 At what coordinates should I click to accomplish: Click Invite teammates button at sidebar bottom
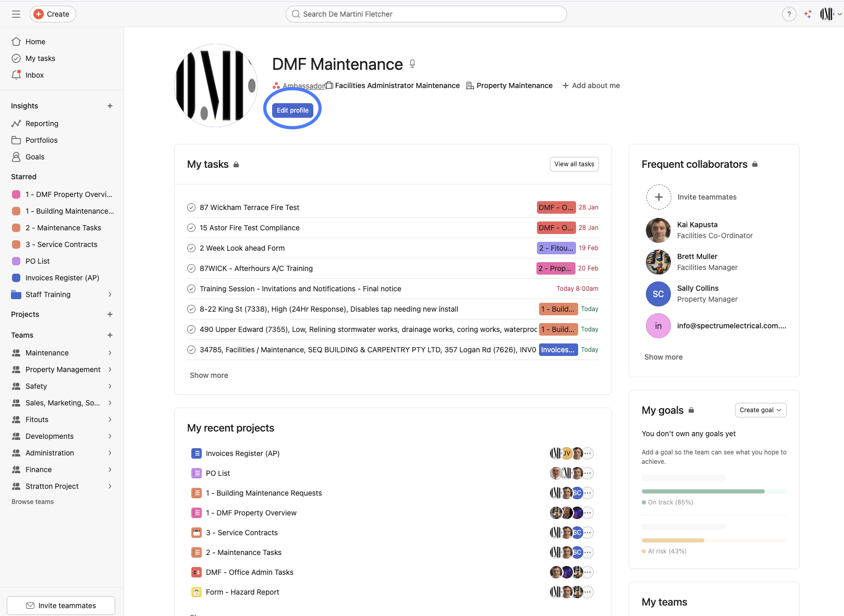[x=61, y=606]
